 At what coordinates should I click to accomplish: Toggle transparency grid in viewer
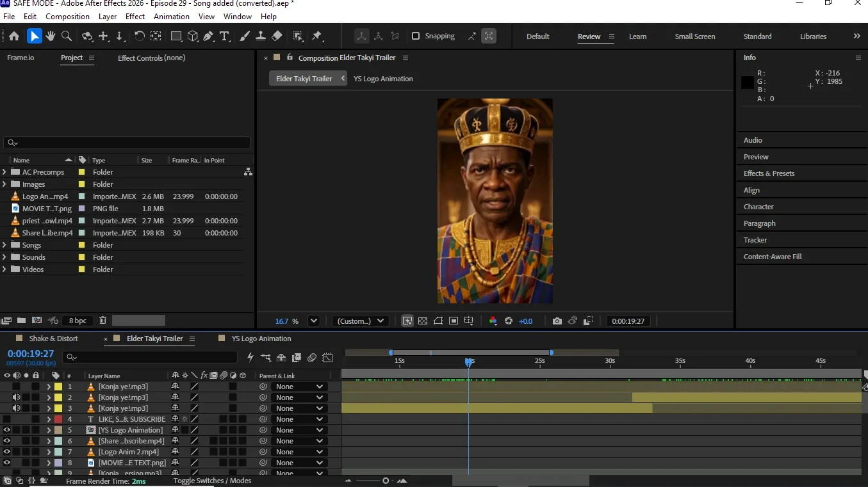click(x=423, y=321)
